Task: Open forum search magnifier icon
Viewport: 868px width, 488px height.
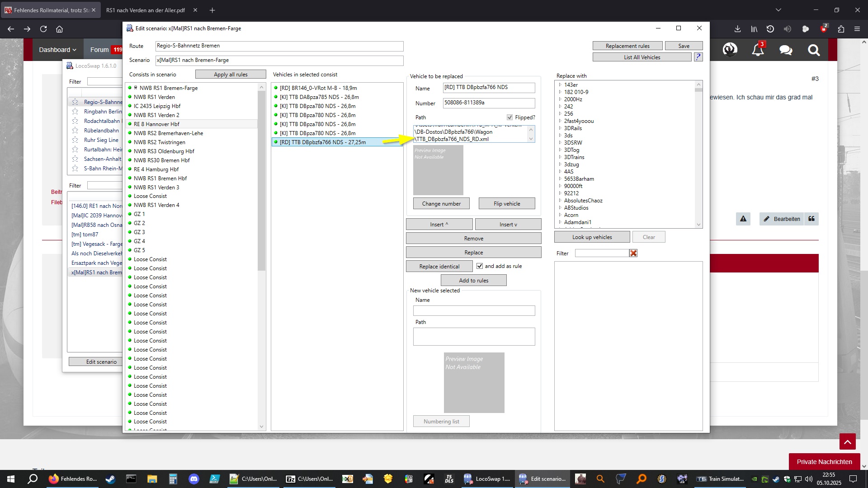Action: click(814, 50)
